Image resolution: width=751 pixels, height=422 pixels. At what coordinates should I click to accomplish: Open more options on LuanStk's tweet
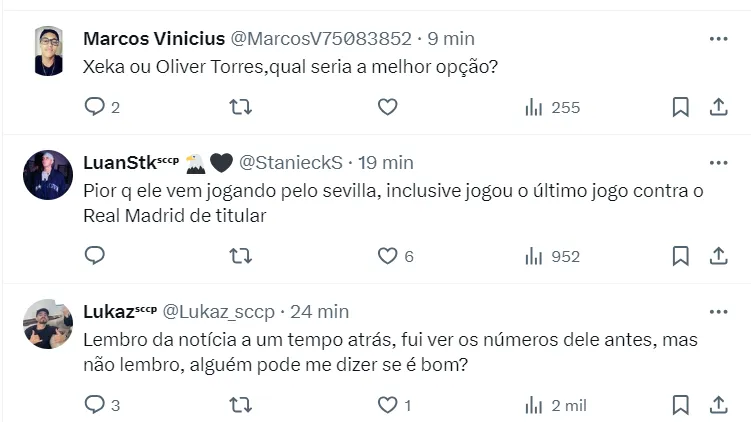[718, 162]
